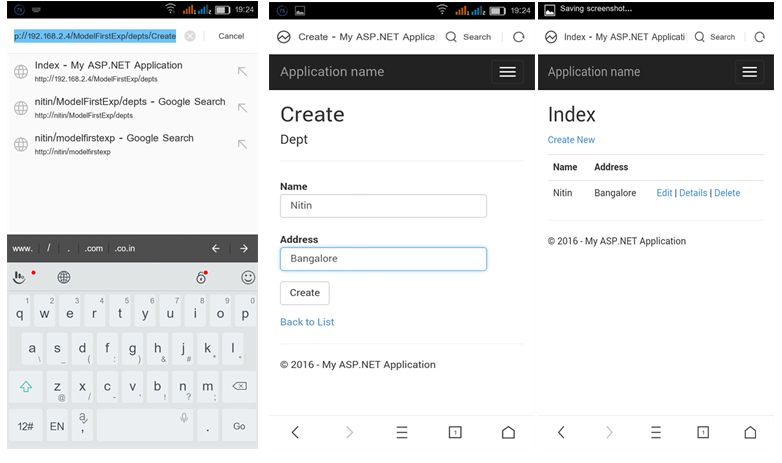Click the Create button below the Address field
782x463 pixels.
click(305, 293)
